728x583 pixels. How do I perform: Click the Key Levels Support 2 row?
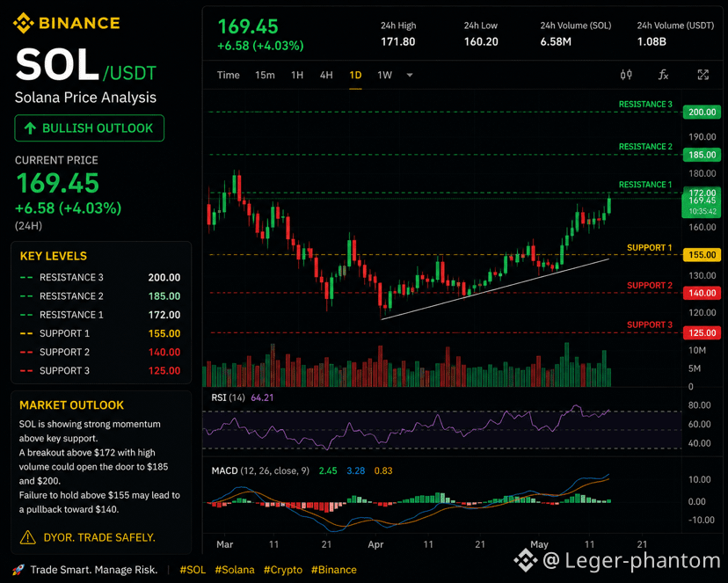(x=100, y=352)
